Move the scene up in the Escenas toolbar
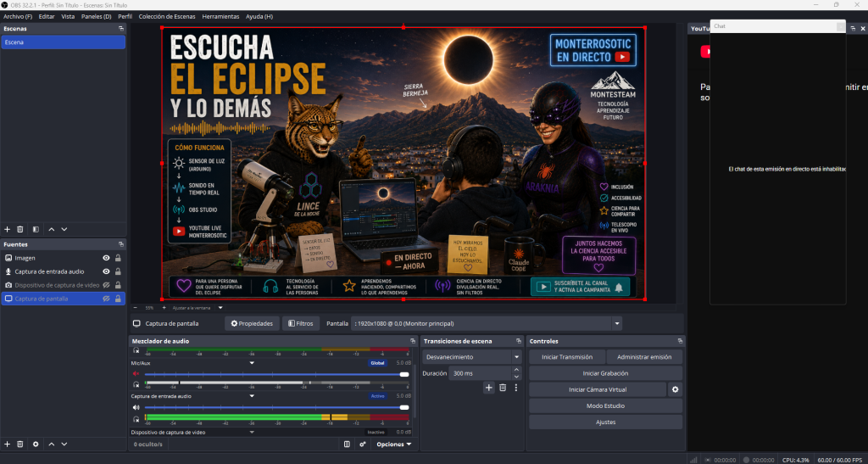Viewport: 868px width, 464px height. coord(52,229)
